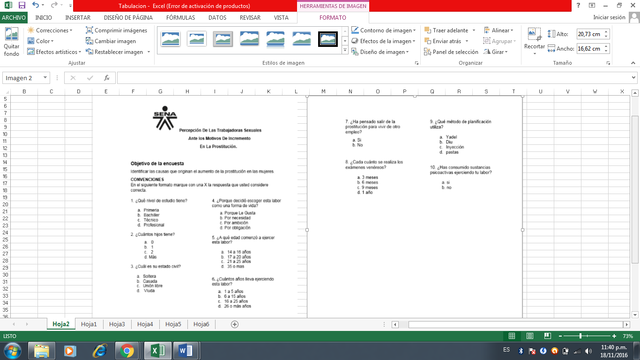Expand Efectos artísticos menu

[54, 52]
